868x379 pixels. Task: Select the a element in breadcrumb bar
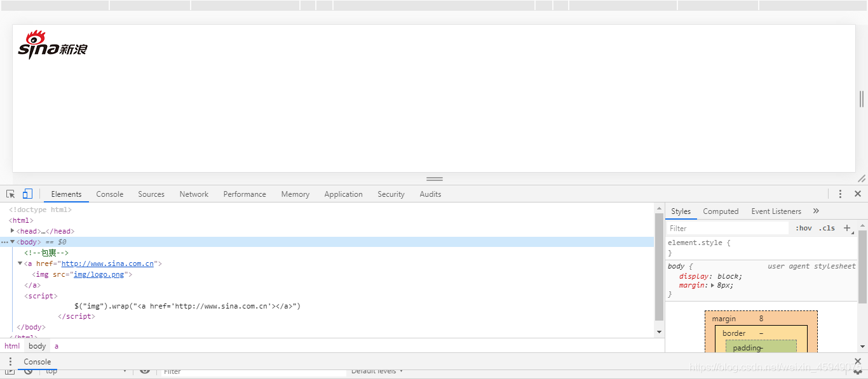(x=57, y=346)
